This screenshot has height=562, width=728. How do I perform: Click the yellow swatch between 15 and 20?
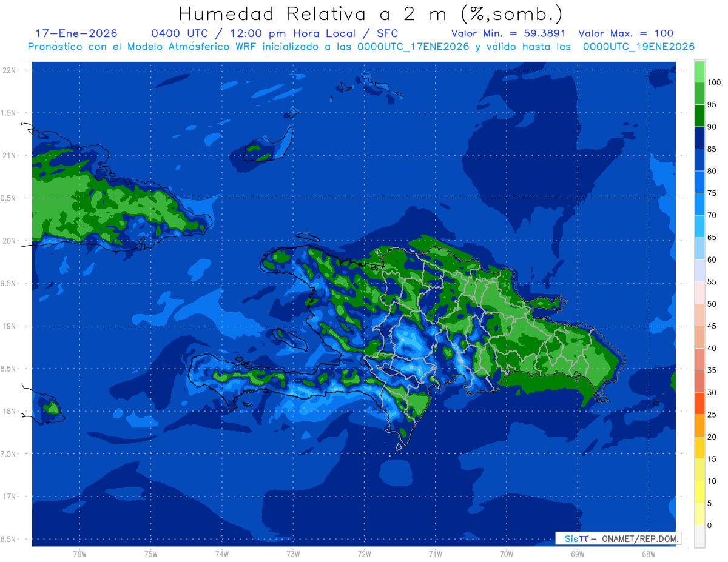pos(699,447)
